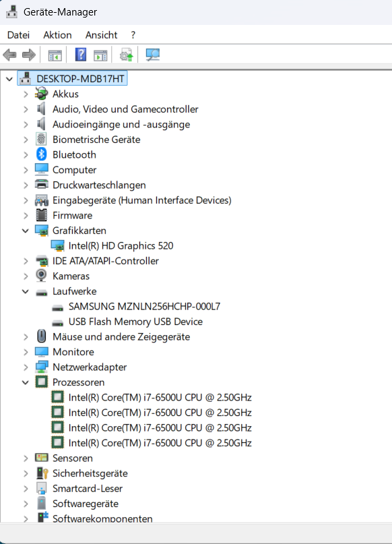Collapse the Grafikkarten category
The height and width of the screenshot is (544, 392).
pos(26,231)
